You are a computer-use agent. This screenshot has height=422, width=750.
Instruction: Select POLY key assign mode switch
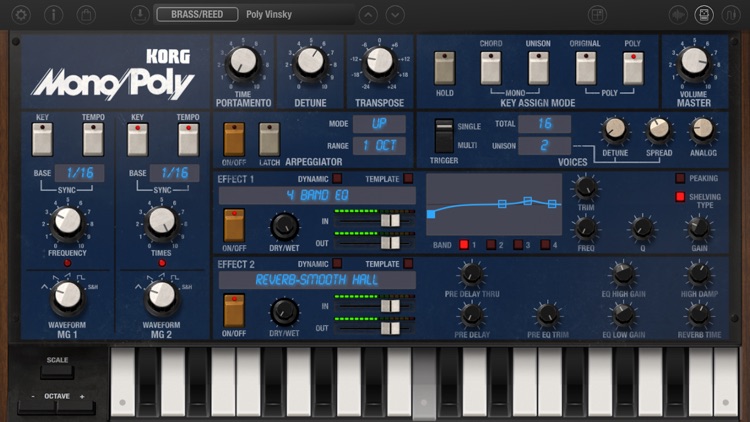(633, 68)
